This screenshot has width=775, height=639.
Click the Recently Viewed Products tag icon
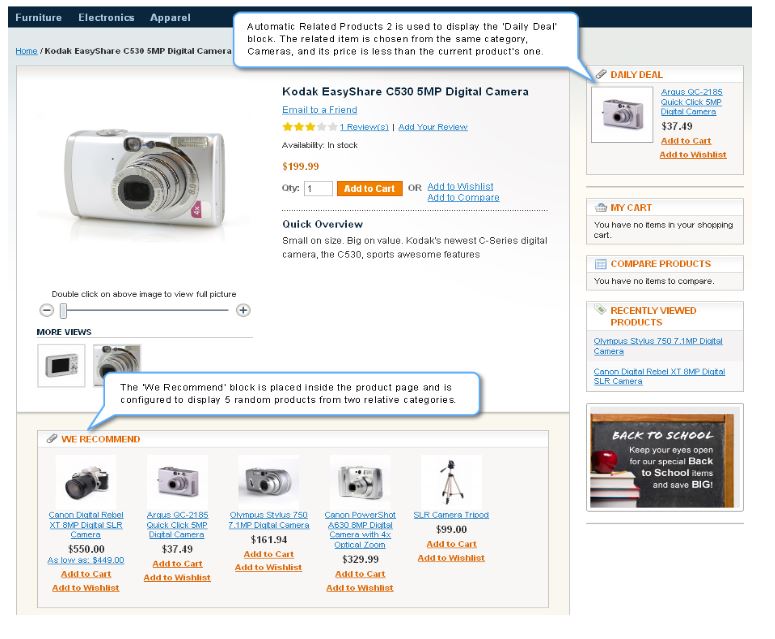(x=600, y=310)
